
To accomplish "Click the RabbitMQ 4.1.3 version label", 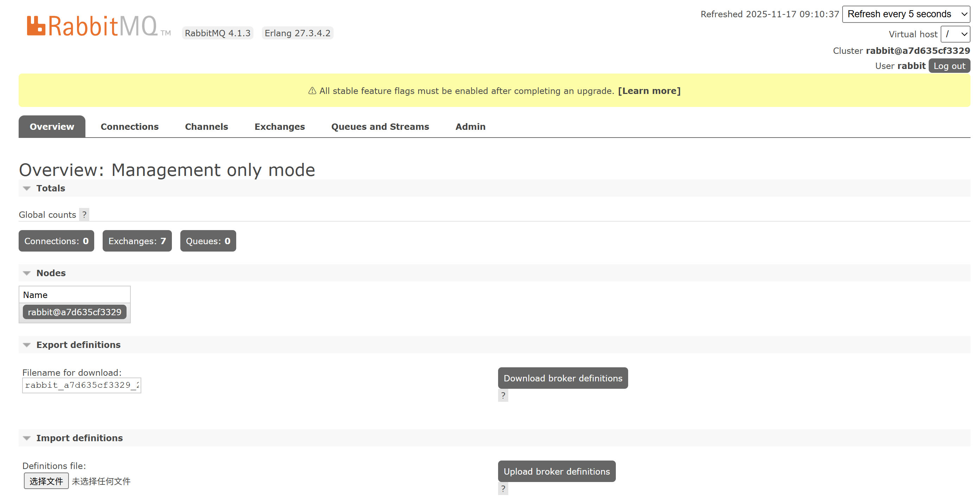I will pos(217,33).
